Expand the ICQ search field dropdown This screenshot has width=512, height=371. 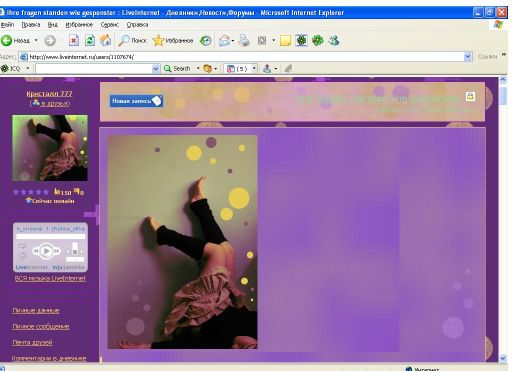coord(155,69)
